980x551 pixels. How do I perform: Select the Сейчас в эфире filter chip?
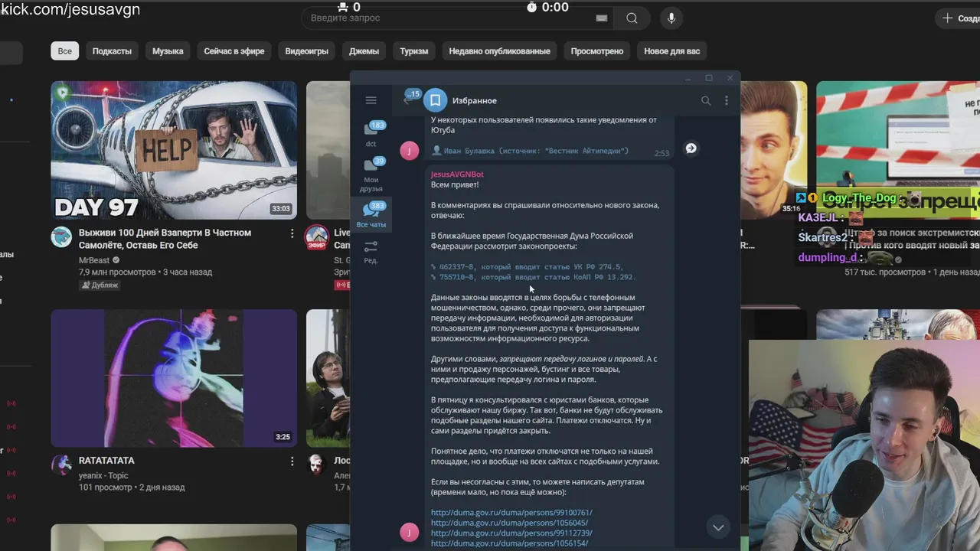(x=234, y=51)
